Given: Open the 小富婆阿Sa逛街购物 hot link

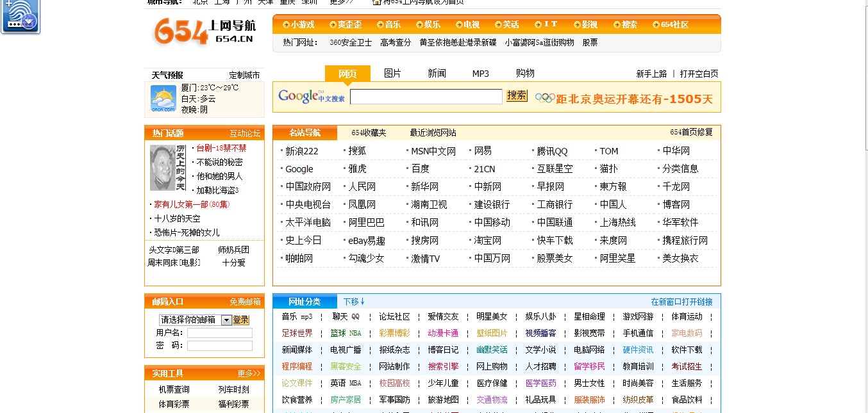Looking at the screenshot, I should pyautogui.click(x=539, y=42).
